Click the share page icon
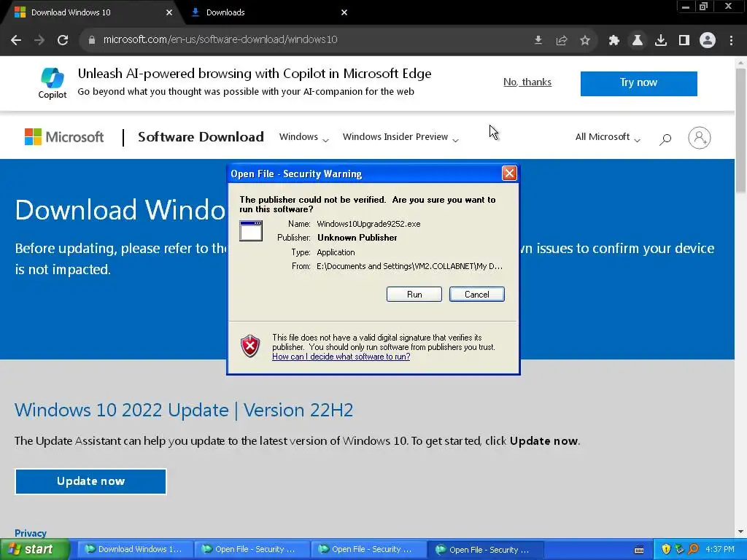Viewport: 747px width, 560px height. (x=562, y=40)
